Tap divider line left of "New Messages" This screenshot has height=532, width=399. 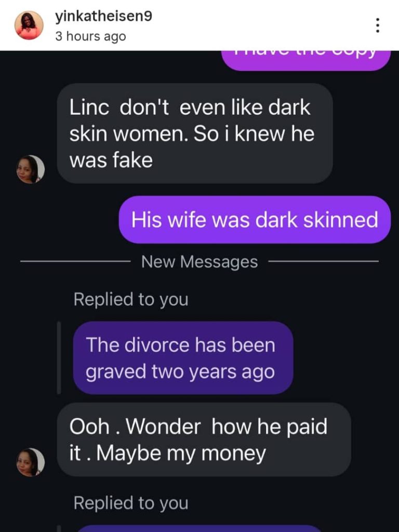76,261
